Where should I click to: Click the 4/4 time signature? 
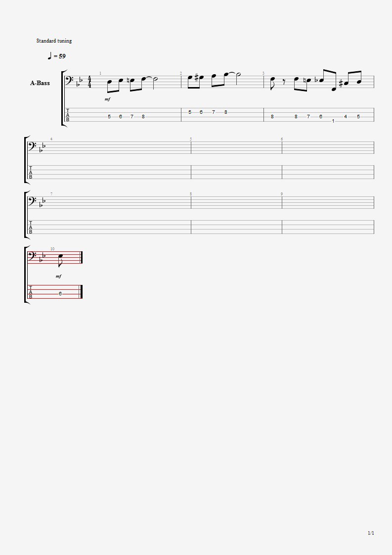point(89,82)
